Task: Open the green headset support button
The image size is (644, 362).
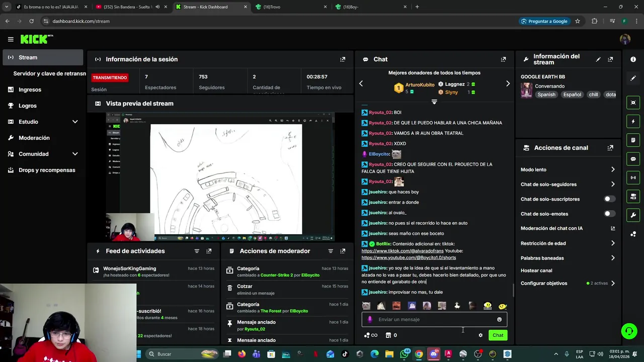Action: click(x=629, y=331)
